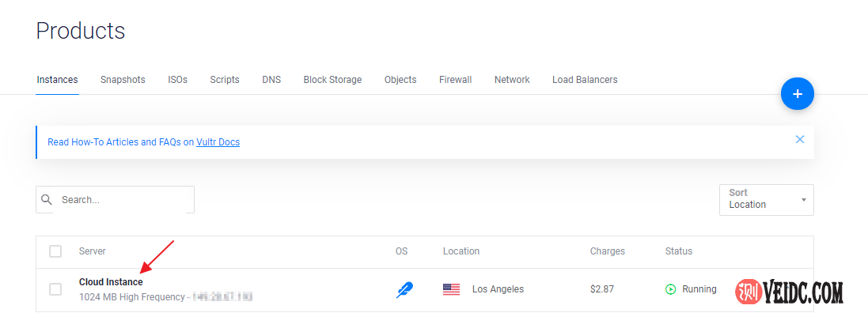
Task: Switch to the Snapshots tab
Action: tap(123, 80)
